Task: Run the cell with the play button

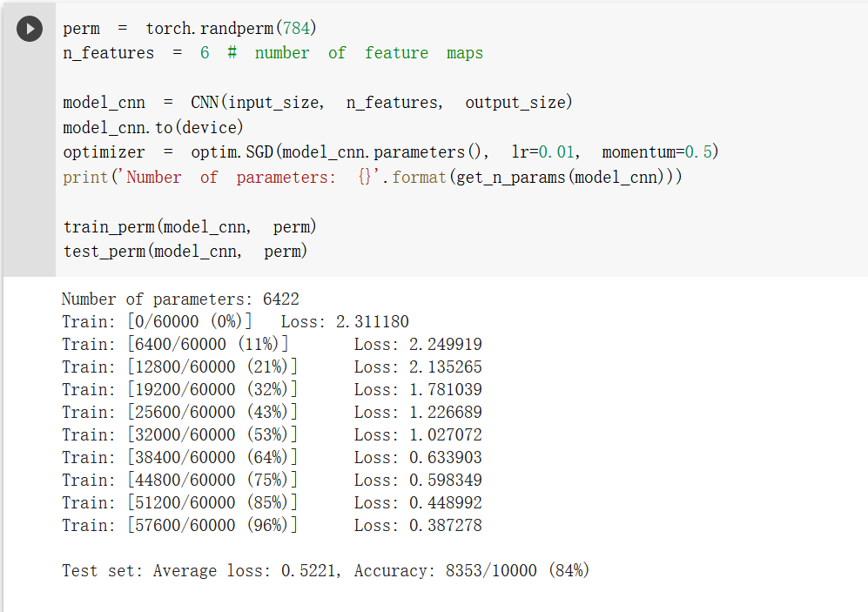Action: pos(30,29)
